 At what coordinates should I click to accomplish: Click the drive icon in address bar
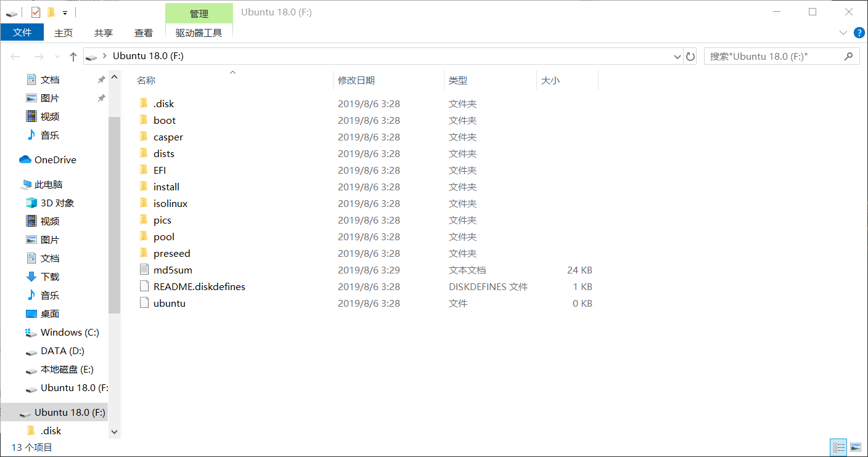point(92,57)
